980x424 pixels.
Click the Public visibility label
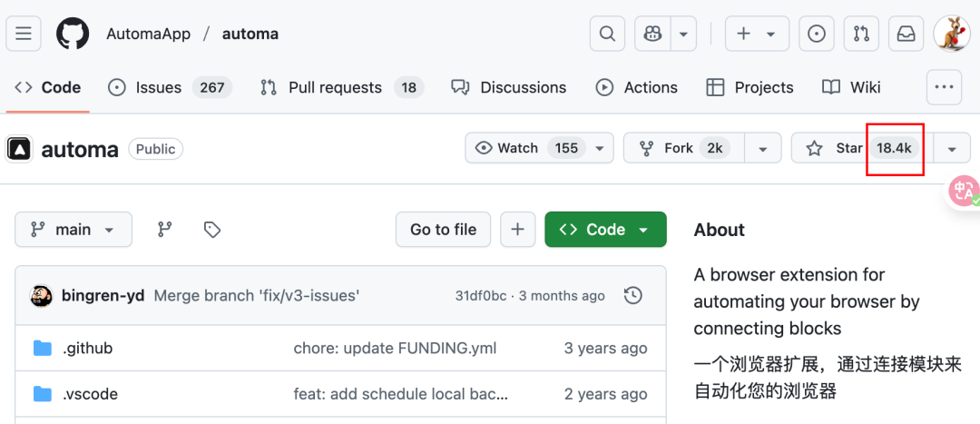coord(156,149)
